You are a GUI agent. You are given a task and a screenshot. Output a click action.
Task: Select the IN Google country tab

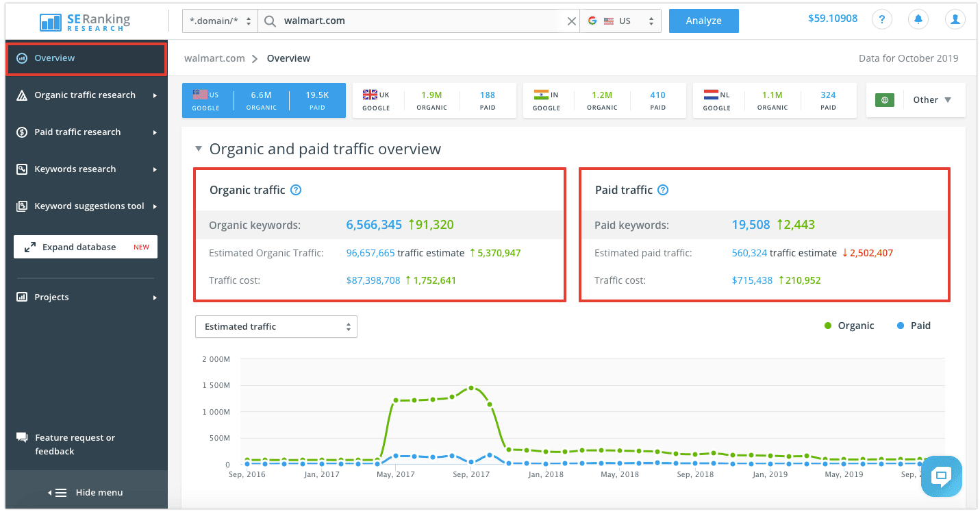[605, 101]
